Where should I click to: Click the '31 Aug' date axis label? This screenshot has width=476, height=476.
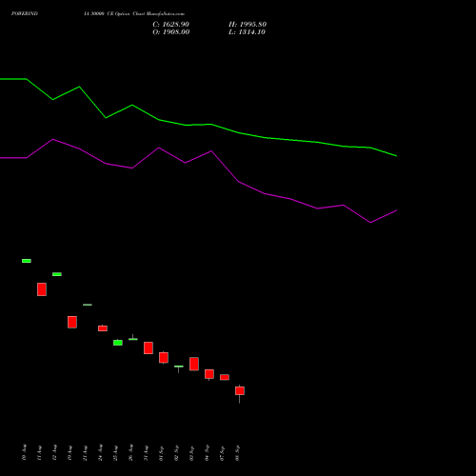[146, 452]
